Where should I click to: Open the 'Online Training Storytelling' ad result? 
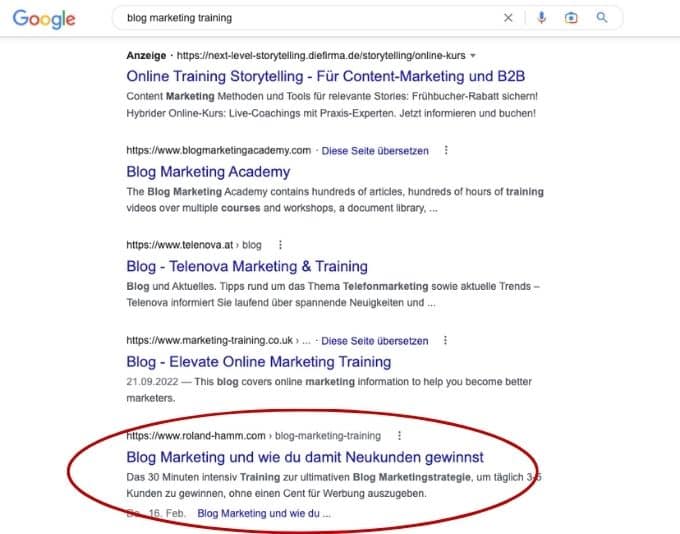pos(326,76)
